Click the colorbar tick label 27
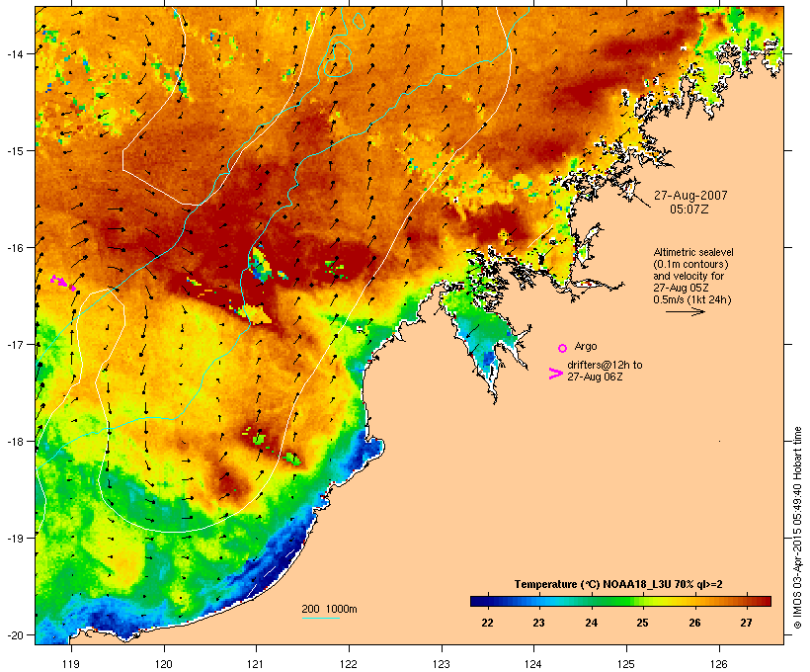This screenshot has width=810, height=672. tap(746, 623)
